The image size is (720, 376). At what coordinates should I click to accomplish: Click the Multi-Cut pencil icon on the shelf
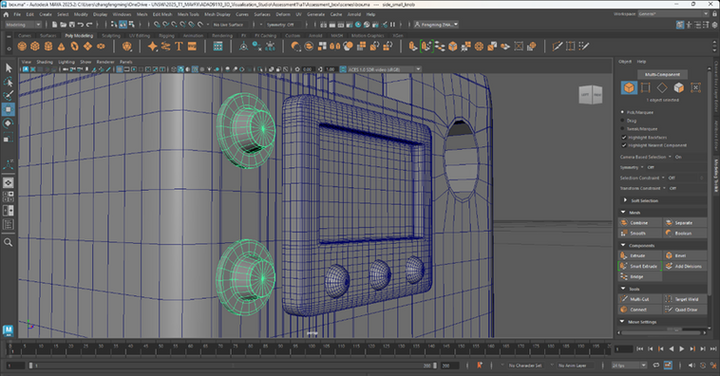click(557, 46)
